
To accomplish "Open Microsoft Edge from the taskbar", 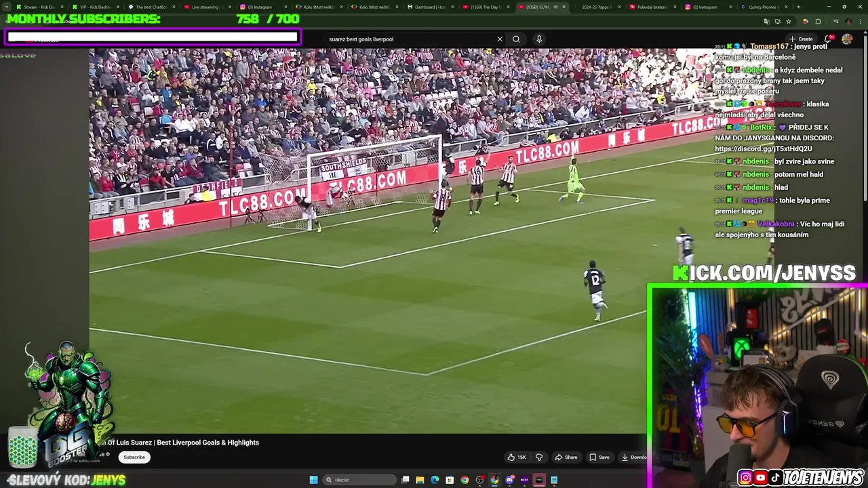I will (435, 480).
